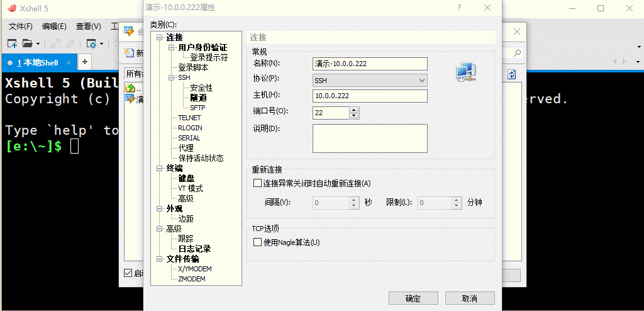Click the Xshell 5 logo in the title bar

click(x=13, y=8)
